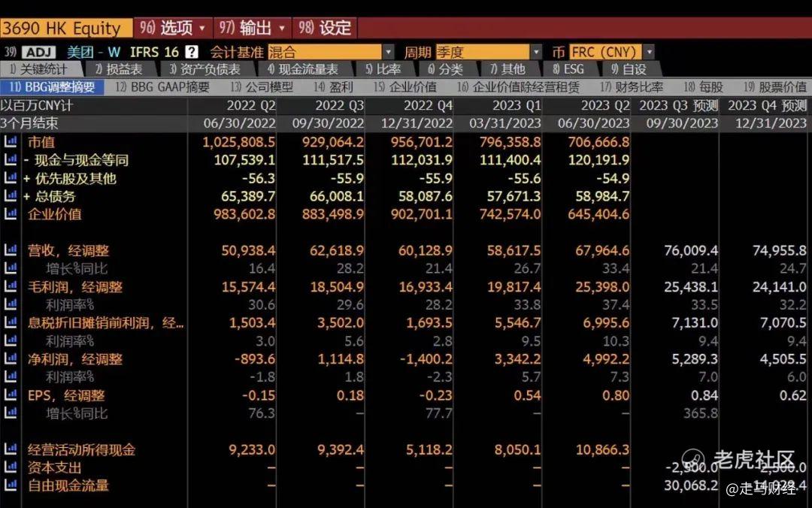This screenshot has width=812, height=508.
Task: Select the 盈利 sub-tab
Action: point(334,87)
